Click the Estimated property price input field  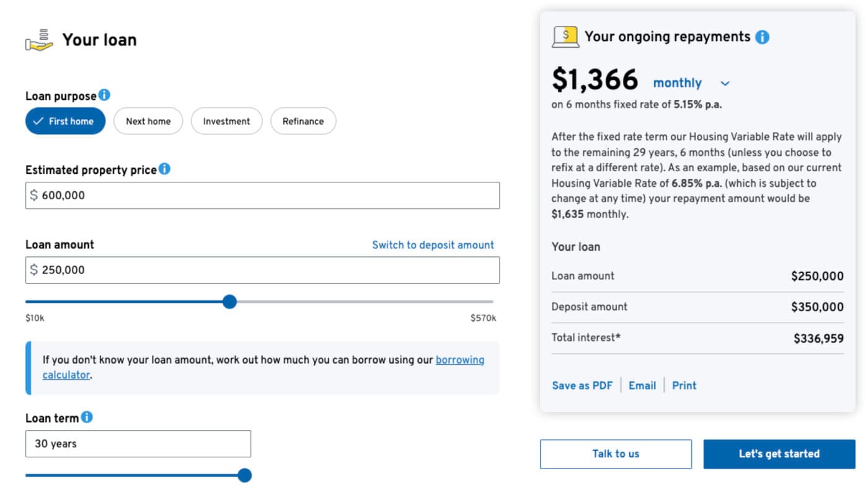[x=262, y=195]
